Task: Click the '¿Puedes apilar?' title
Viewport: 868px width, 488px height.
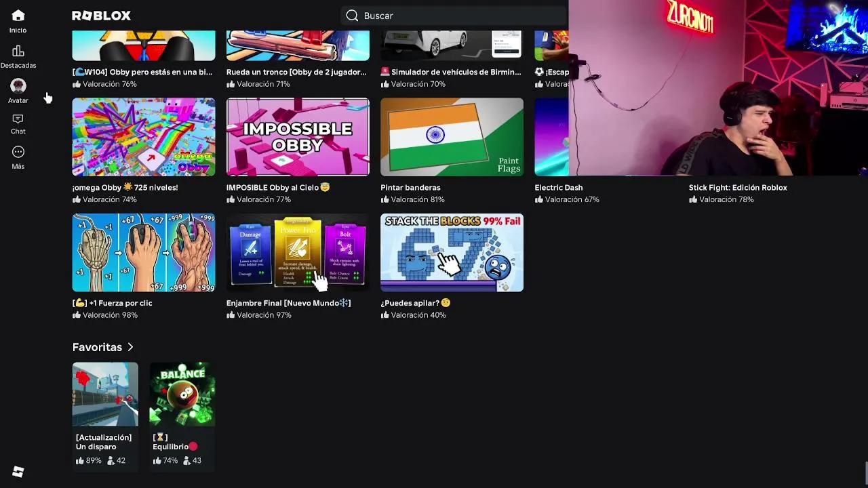Action: (416, 304)
